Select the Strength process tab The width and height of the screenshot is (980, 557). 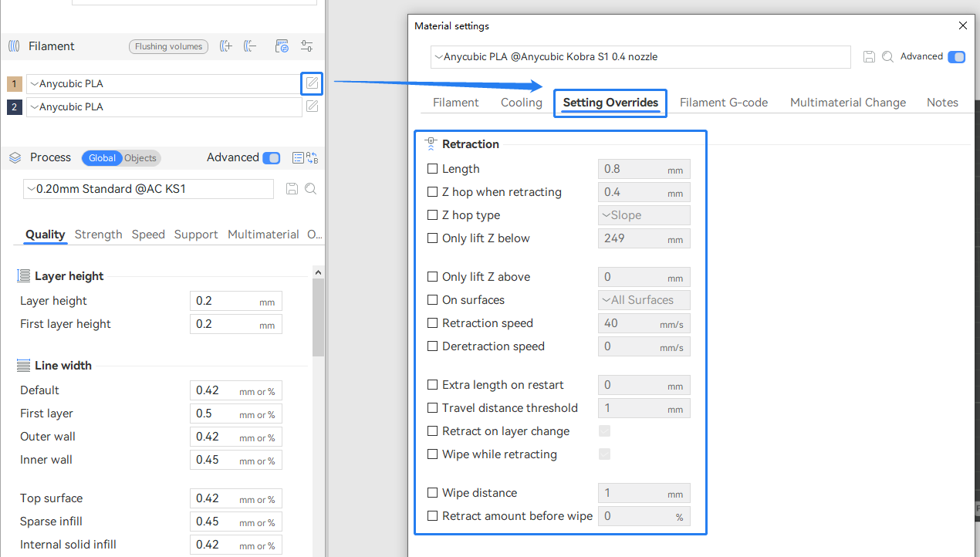98,235
